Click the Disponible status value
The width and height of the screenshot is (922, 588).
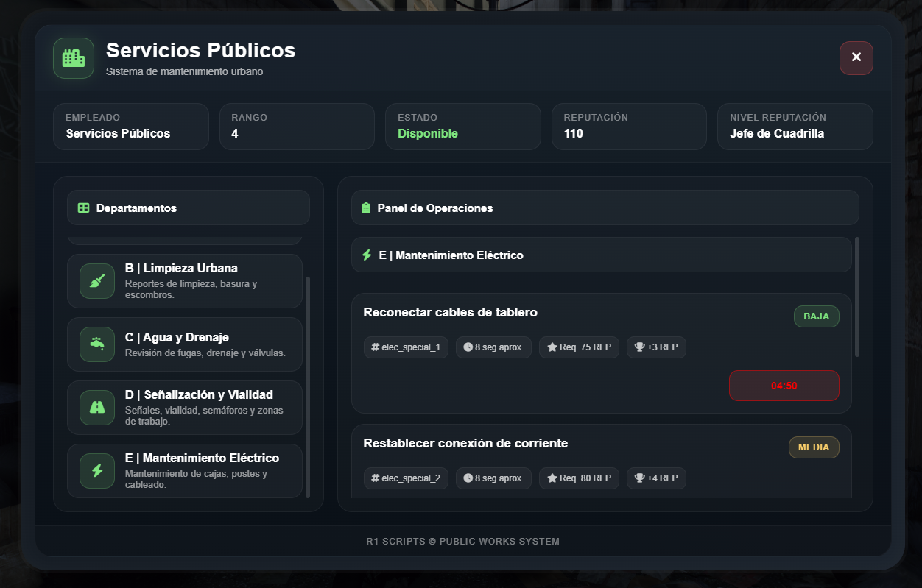(x=428, y=134)
